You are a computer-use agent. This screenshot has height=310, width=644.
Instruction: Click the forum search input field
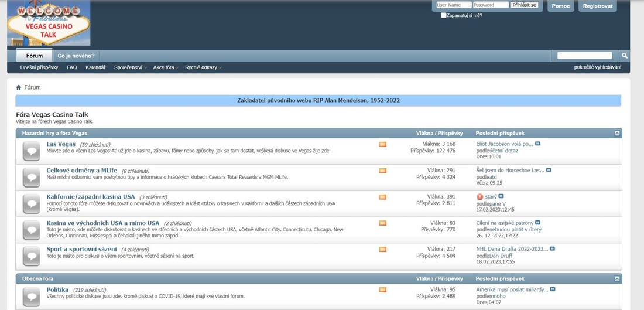584,56
